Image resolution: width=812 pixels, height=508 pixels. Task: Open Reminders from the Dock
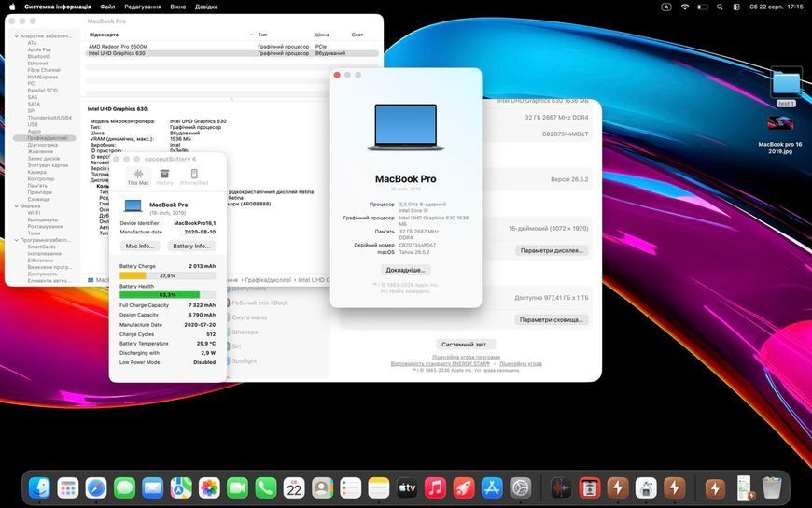coord(351,487)
